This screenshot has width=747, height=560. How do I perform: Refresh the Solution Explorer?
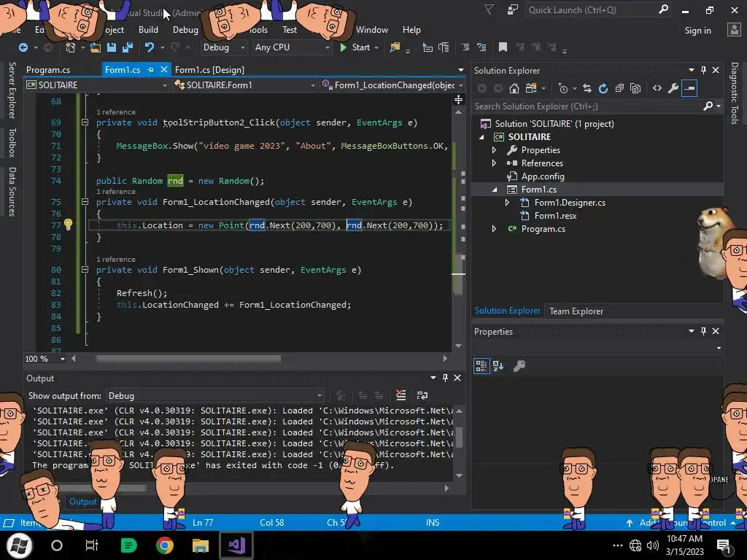[x=603, y=88]
